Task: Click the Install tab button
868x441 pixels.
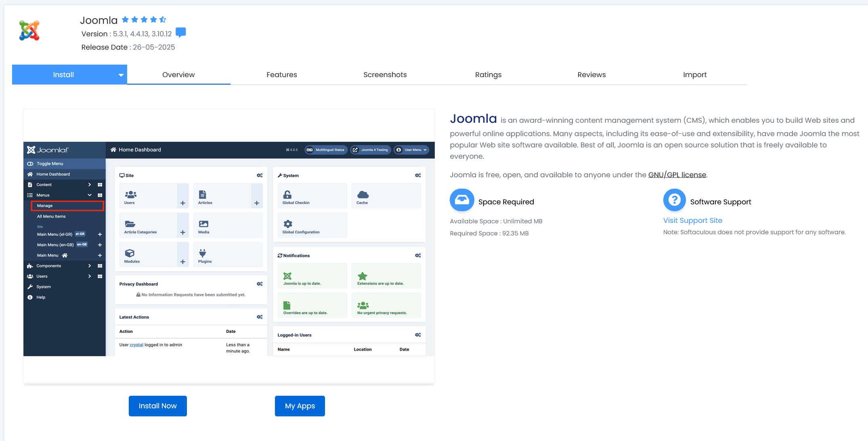Action: [x=63, y=75]
